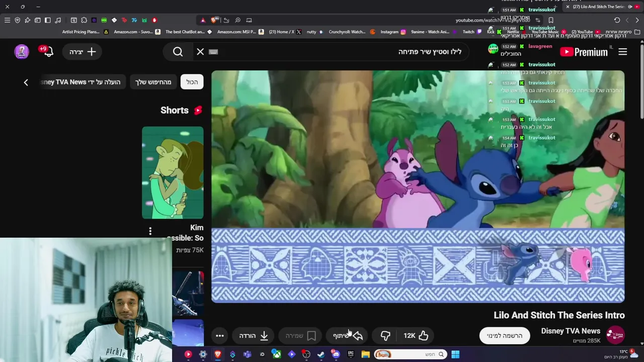Click the Disney TVA News channel avatar

click(x=615, y=335)
